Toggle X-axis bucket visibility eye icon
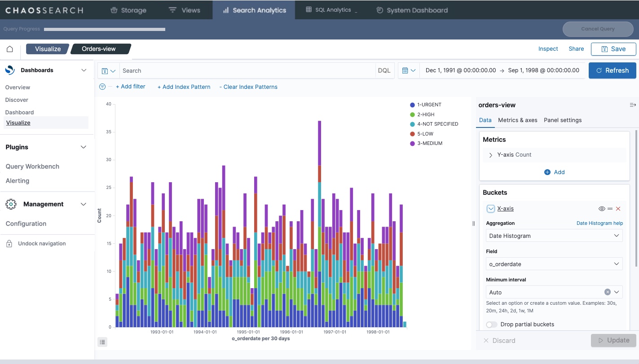 [602, 209]
